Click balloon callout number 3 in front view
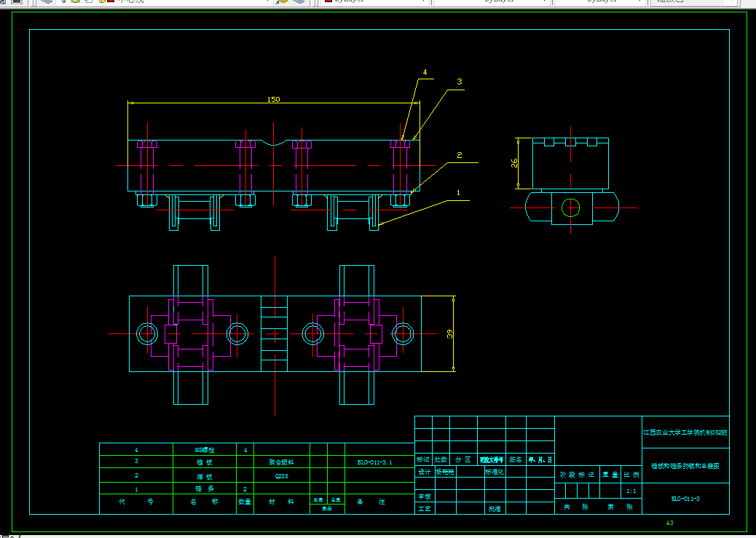The image size is (756, 538). coord(460,82)
